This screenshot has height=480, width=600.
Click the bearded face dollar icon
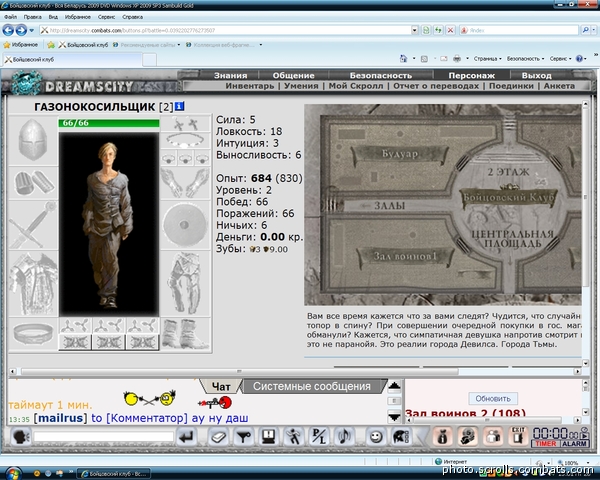(468, 437)
